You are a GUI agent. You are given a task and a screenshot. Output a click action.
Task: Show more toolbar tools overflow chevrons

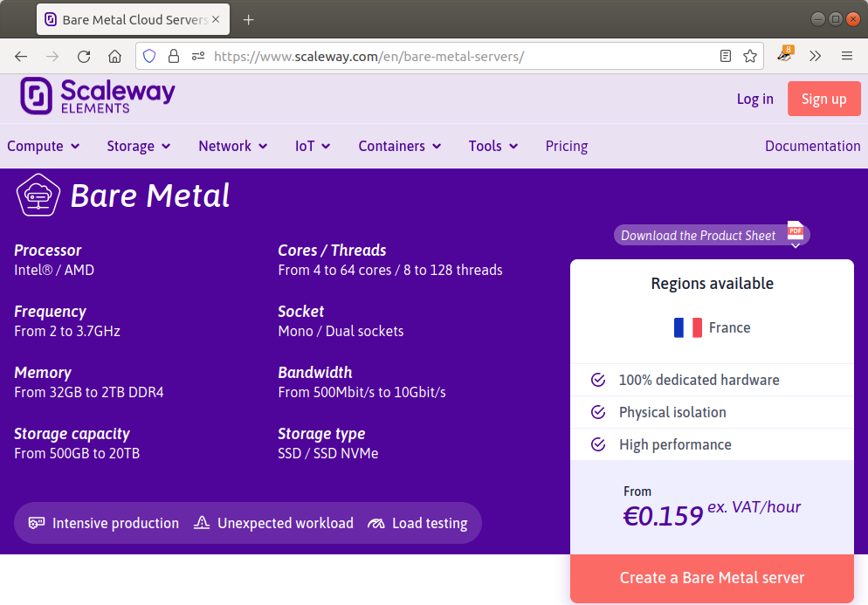coord(815,57)
